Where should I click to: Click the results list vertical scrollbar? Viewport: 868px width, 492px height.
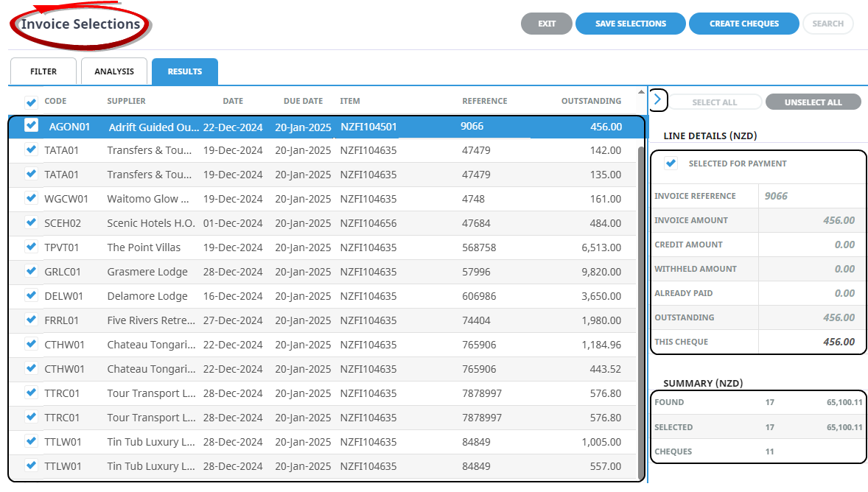[x=640, y=295]
